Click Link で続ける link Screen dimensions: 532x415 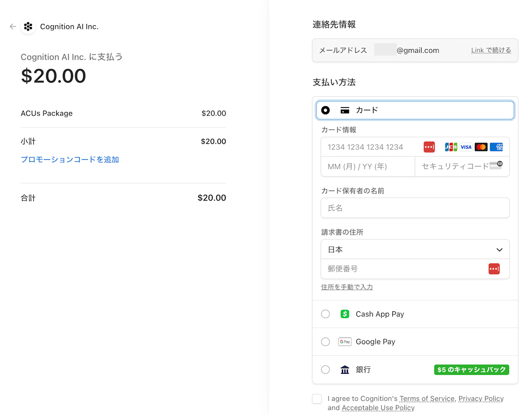[491, 50]
